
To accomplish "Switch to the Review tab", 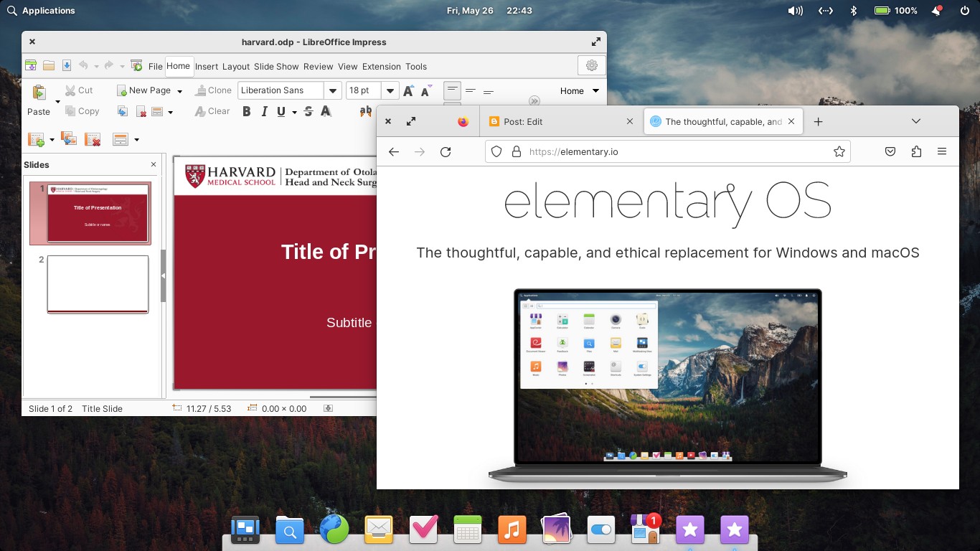I will (318, 66).
